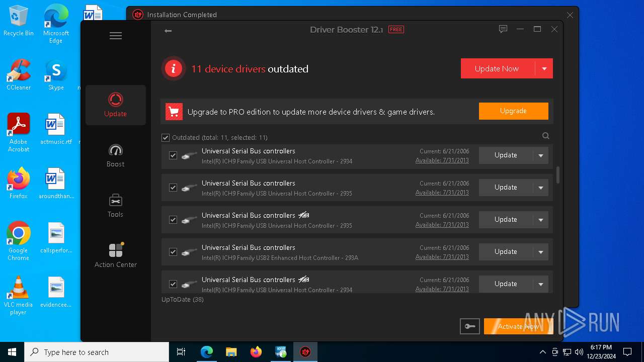Open the Tools section

116,206
